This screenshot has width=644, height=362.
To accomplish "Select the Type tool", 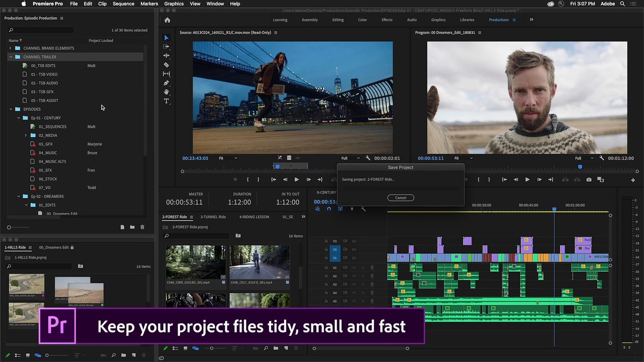I will tap(167, 101).
